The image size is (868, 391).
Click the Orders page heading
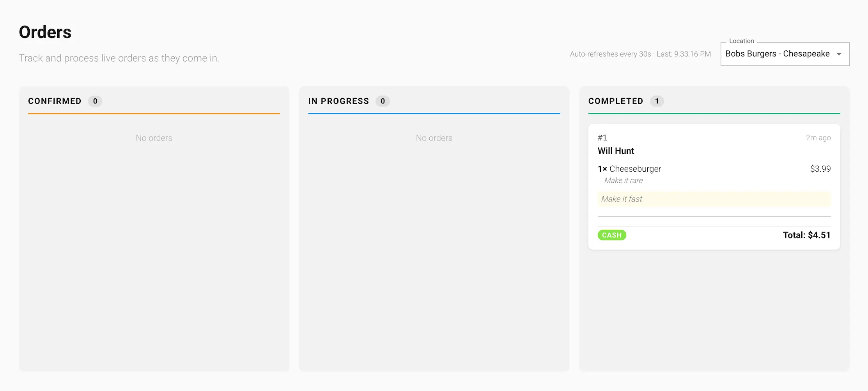click(x=45, y=32)
